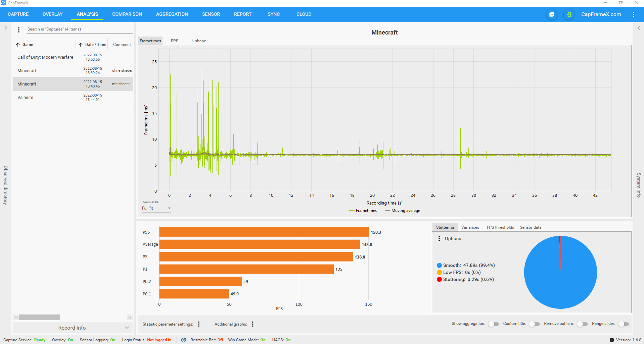Open the SENSOR tab
Image resolution: width=644 pixels, height=344 pixels.
point(211,14)
